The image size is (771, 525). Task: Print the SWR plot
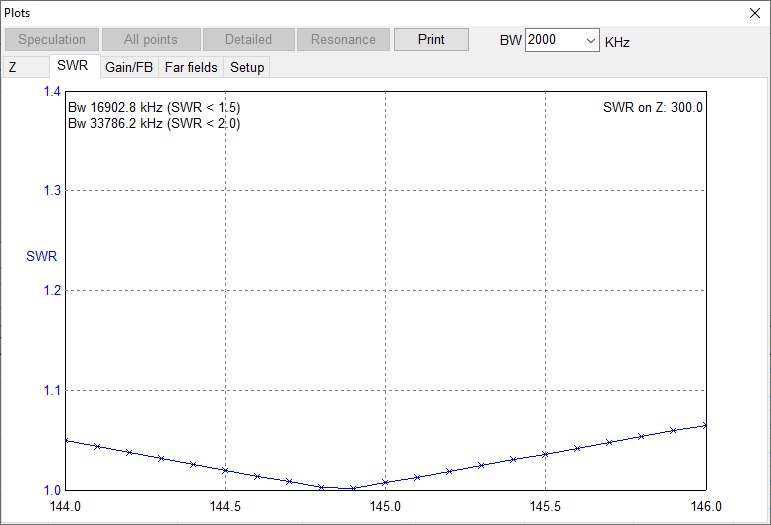click(x=431, y=40)
